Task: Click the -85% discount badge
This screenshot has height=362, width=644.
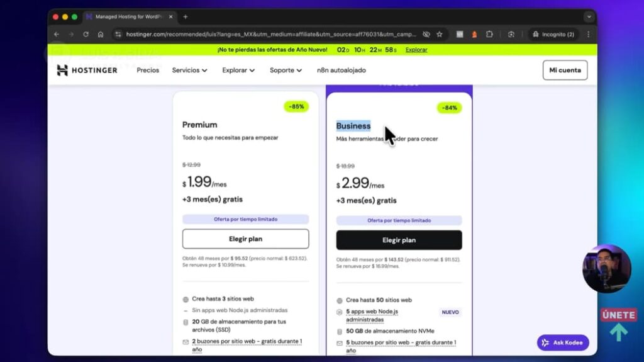Action: click(x=296, y=106)
